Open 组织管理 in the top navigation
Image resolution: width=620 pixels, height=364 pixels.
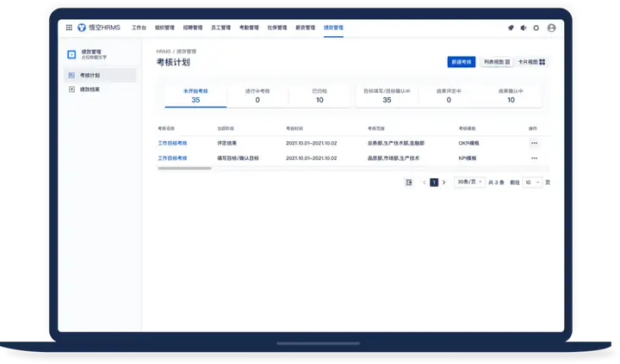click(164, 28)
